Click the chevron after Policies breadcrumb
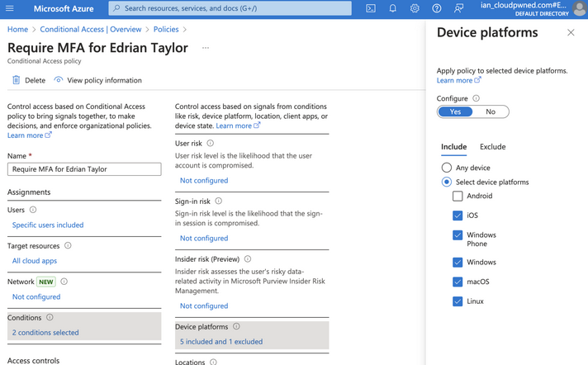The width and height of the screenshot is (588, 365). tap(184, 29)
